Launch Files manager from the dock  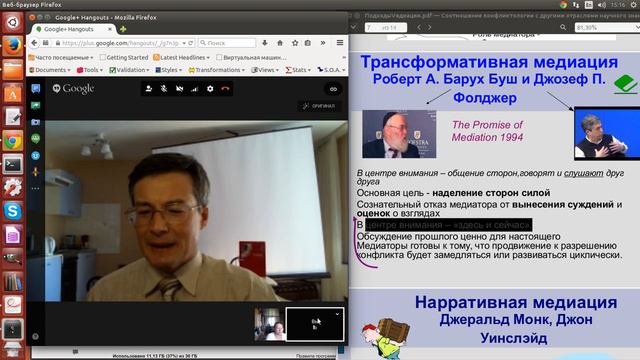pyautogui.click(x=13, y=70)
